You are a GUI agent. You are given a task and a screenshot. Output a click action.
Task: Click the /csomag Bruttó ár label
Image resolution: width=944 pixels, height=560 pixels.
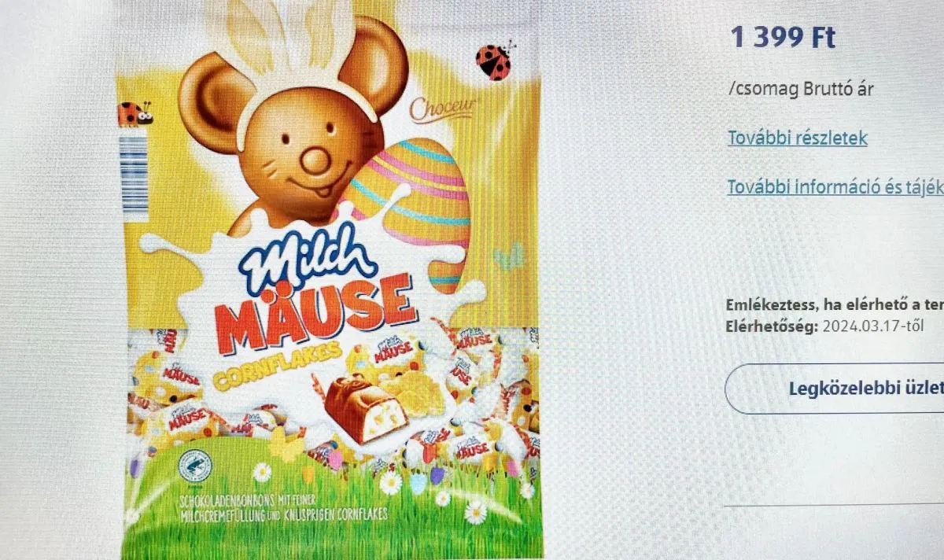[801, 90]
